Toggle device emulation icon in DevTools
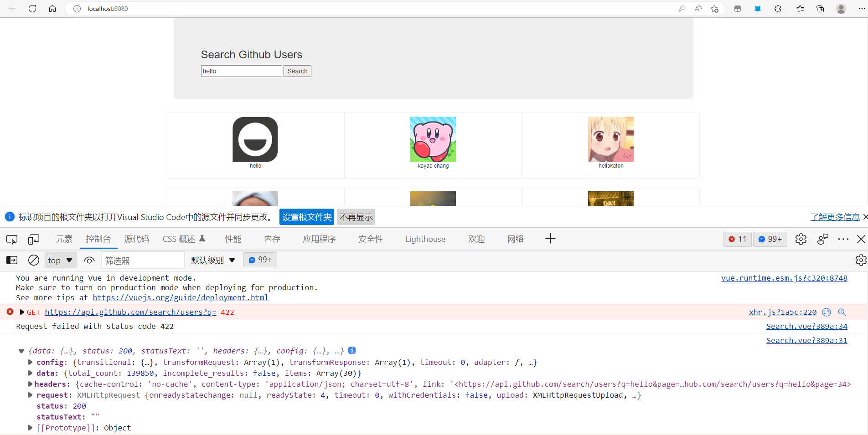 34,239
